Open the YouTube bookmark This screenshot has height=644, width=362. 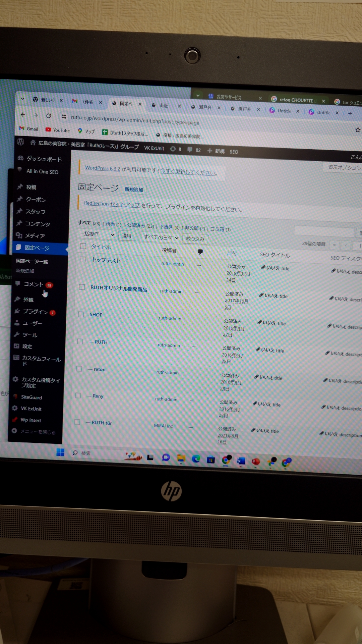[58, 130]
